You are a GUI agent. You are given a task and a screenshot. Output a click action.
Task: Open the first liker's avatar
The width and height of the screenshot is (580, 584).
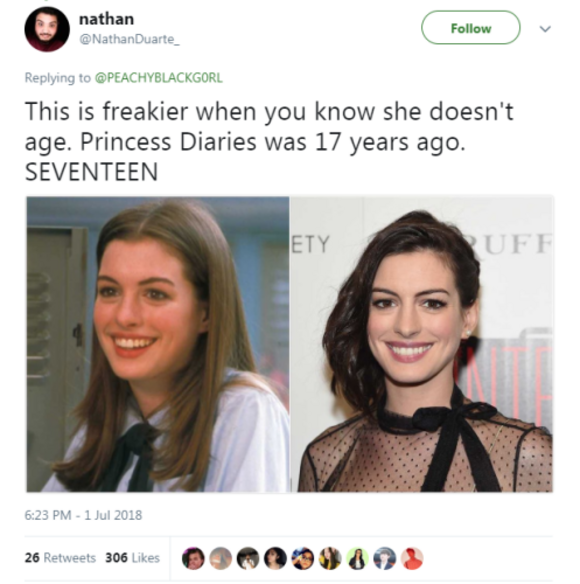pyautogui.click(x=193, y=558)
